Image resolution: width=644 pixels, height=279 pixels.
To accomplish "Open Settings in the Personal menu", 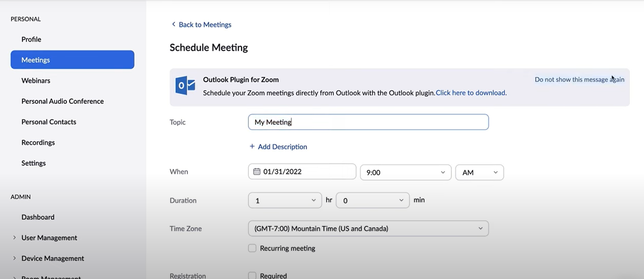I will click(33, 163).
